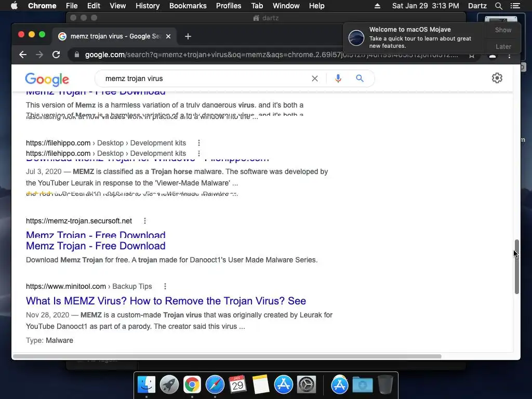Open the Trash in the dock

click(x=385, y=385)
